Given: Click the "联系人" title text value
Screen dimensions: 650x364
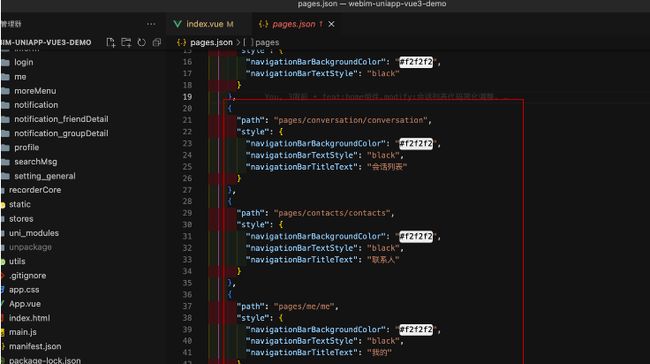Looking at the screenshot, I should 383,260.
